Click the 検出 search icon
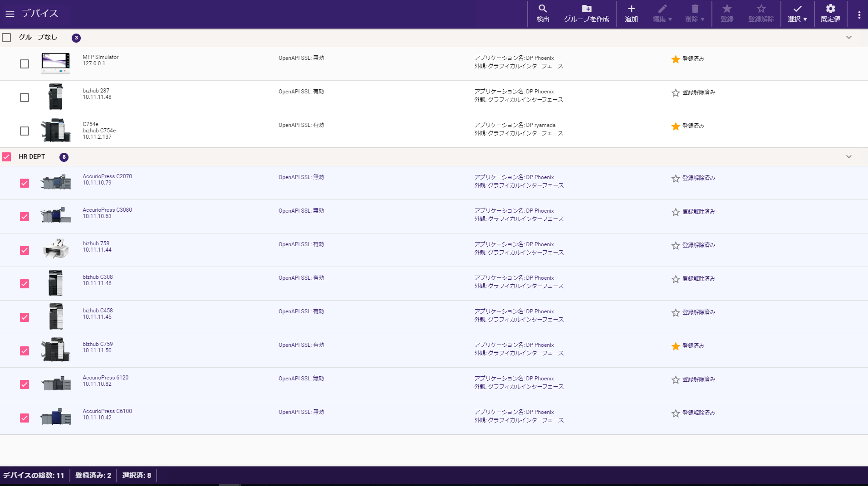 [543, 9]
